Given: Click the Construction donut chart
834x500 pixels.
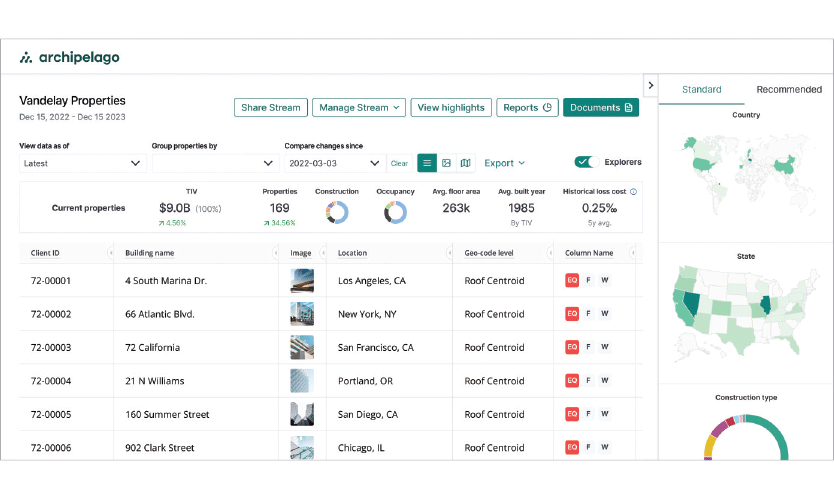Looking at the screenshot, I should (337, 212).
